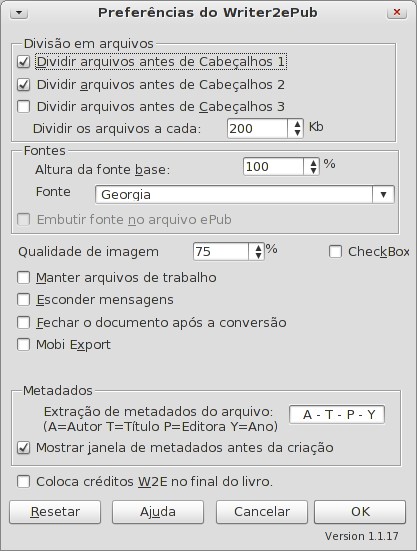Click the 200 Kb split size field
Viewport: 417px width, 551px height.
pos(258,129)
